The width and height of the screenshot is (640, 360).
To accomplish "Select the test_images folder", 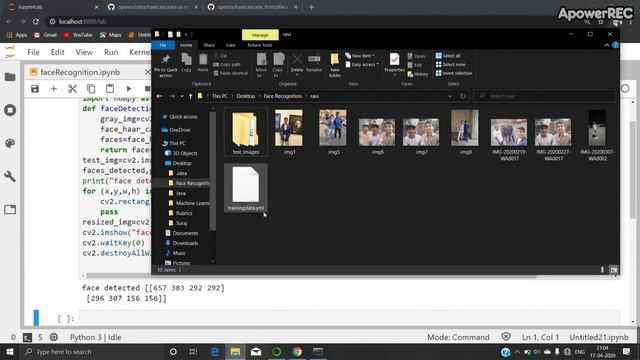I will [246, 132].
